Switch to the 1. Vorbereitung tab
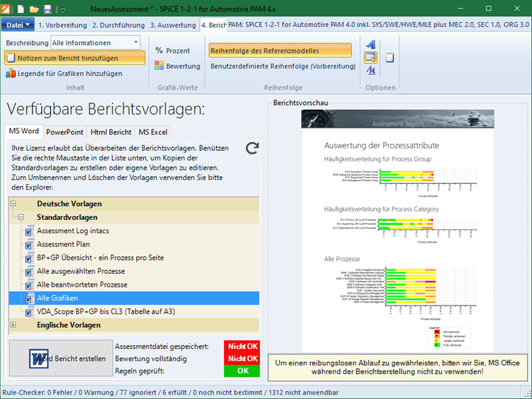This screenshot has width=532, height=399. [x=62, y=25]
